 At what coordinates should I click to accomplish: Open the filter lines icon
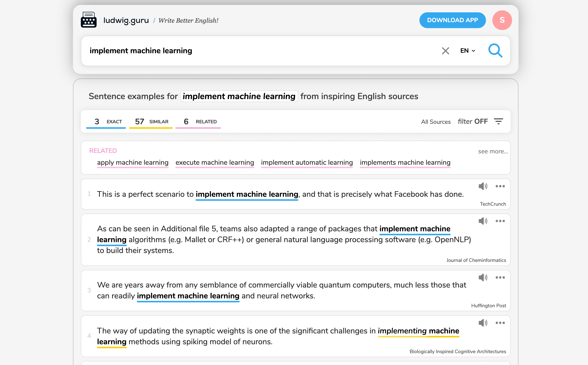[498, 121]
